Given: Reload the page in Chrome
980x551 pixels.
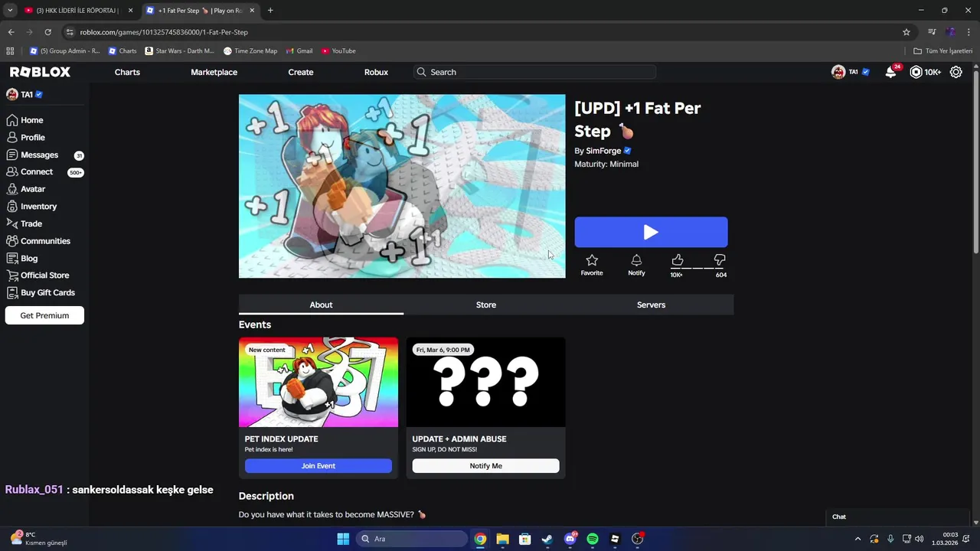Looking at the screenshot, I should (47, 32).
